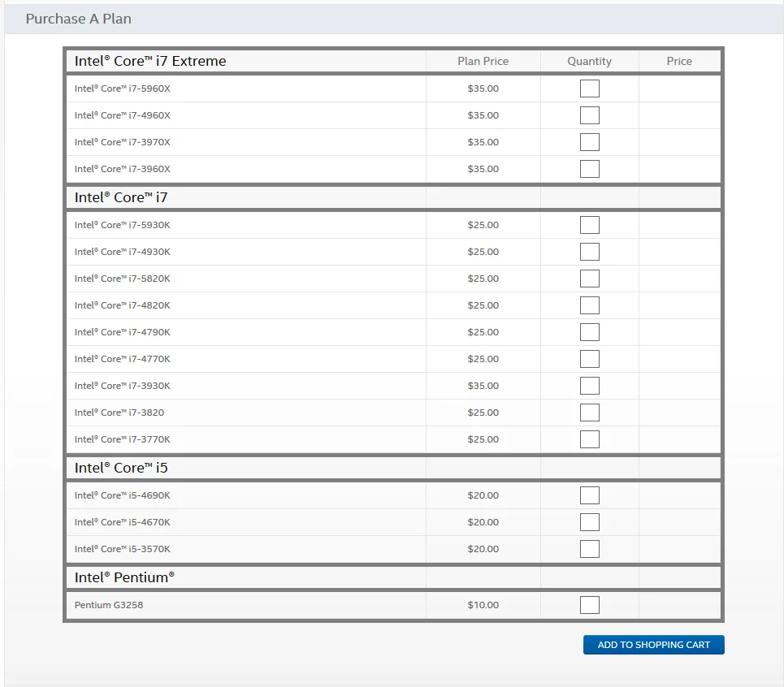Image resolution: width=784 pixels, height=687 pixels.
Task: Tick the i7-4930K quantity checkbox
Action: pyautogui.click(x=590, y=252)
